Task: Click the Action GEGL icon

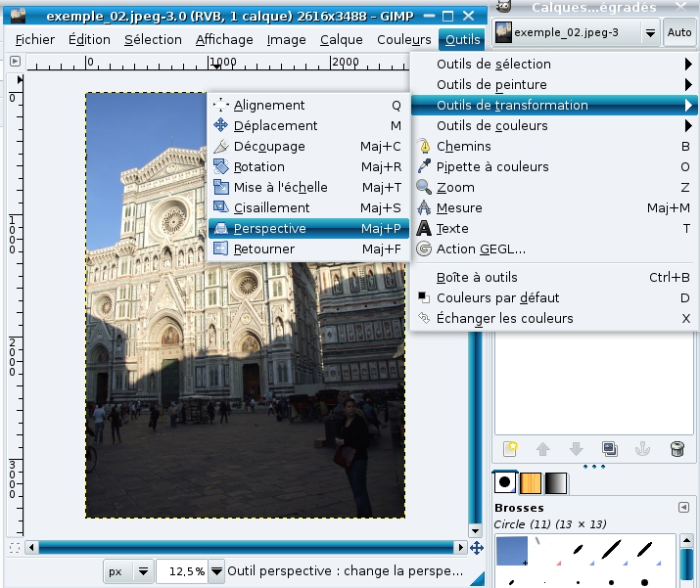Action: [x=424, y=249]
